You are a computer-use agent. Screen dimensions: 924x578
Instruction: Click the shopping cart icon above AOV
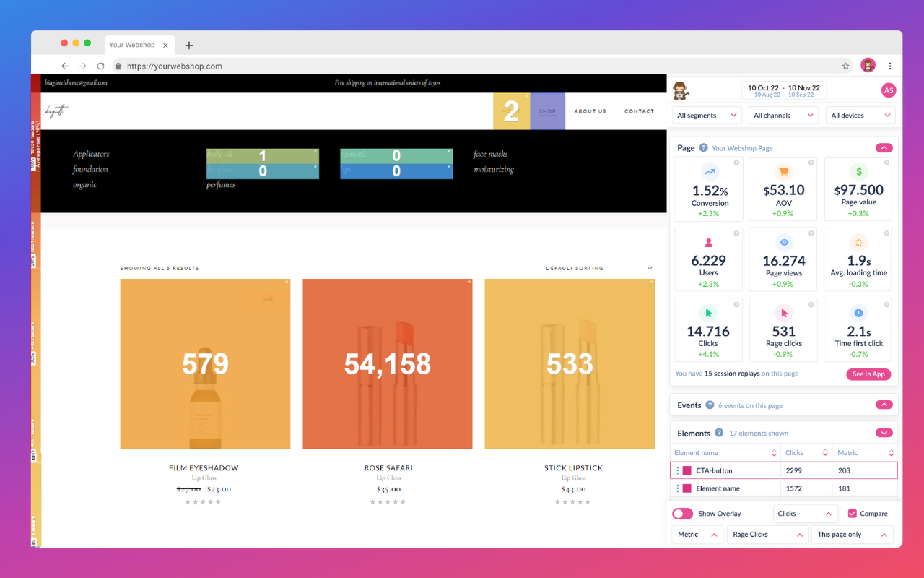(783, 172)
